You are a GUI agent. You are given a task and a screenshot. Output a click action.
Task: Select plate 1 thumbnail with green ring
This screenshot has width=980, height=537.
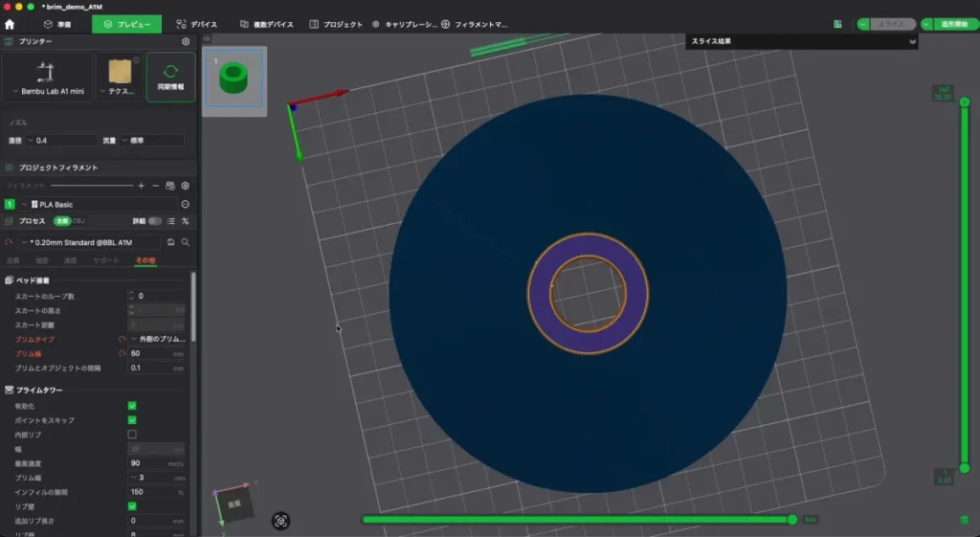[234, 78]
